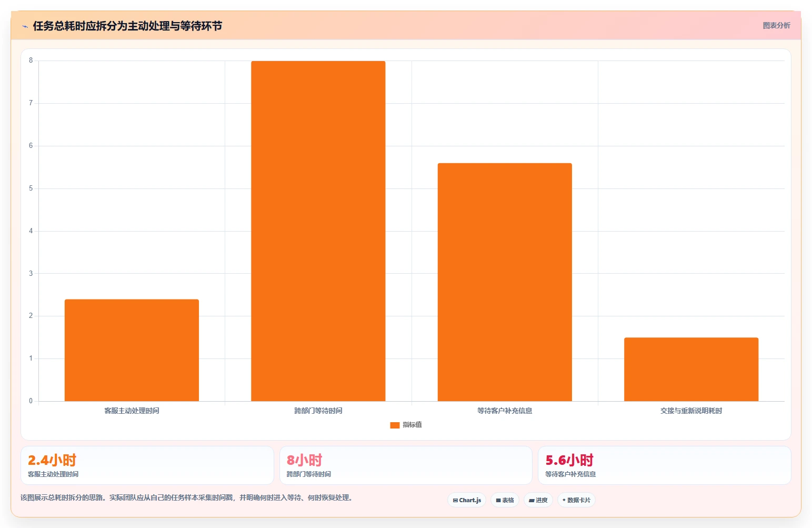
Task: Click the 表格 tag chip
Action: tap(505, 500)
